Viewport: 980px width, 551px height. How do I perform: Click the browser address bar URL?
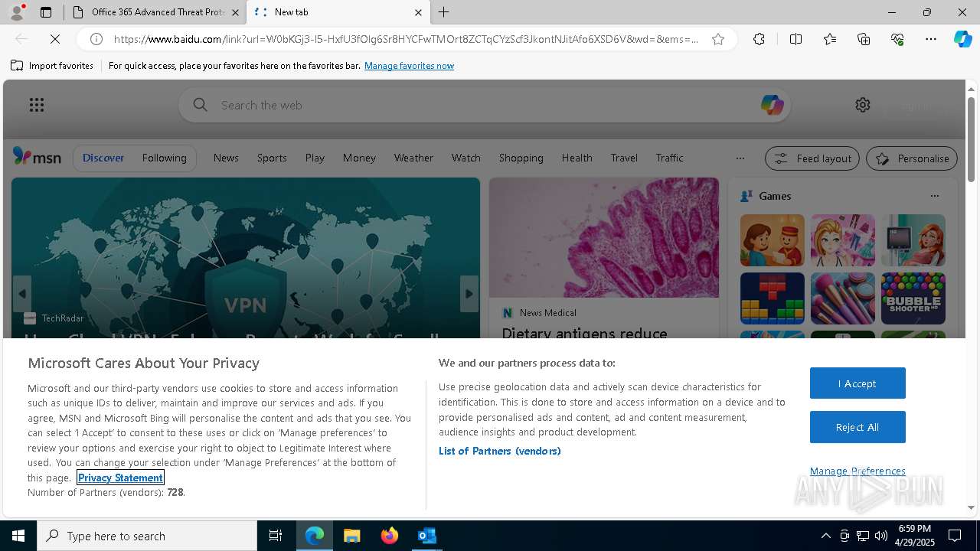point(406,39)
